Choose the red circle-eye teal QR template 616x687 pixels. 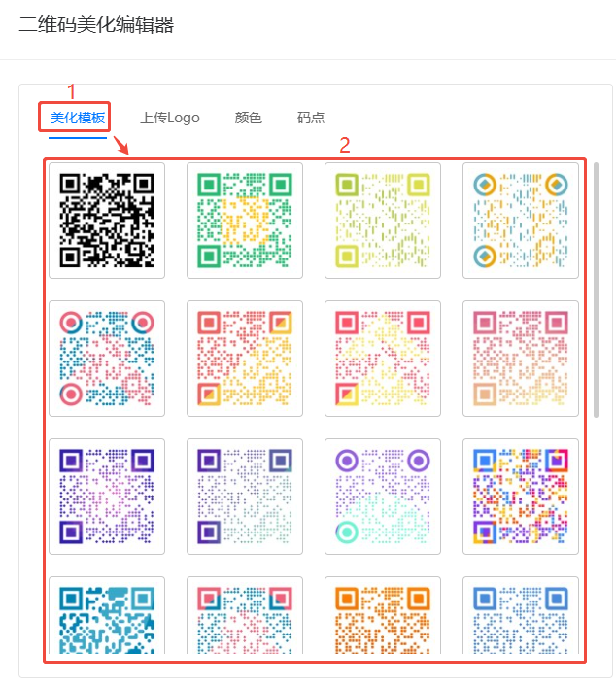point(107,359)
